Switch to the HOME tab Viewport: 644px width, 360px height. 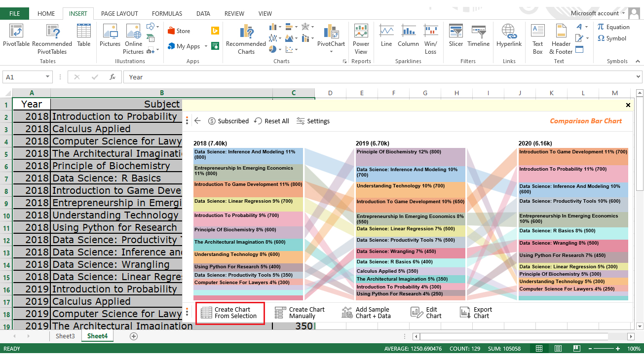click(46, 13)
